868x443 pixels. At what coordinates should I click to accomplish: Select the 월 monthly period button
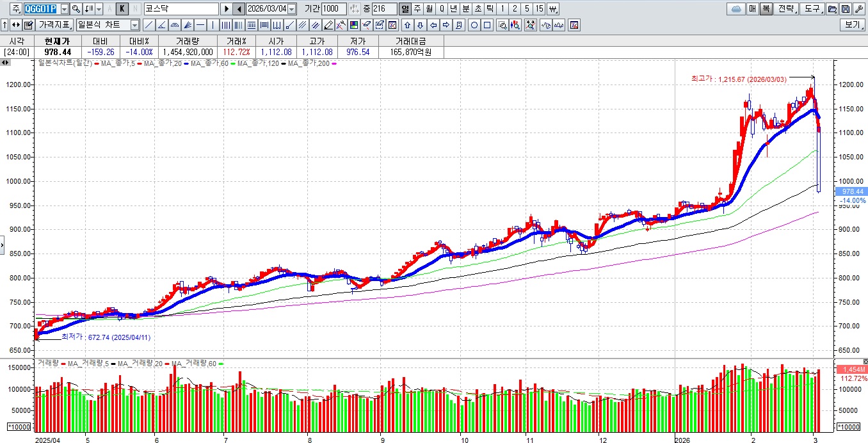[x=428, y=9]
